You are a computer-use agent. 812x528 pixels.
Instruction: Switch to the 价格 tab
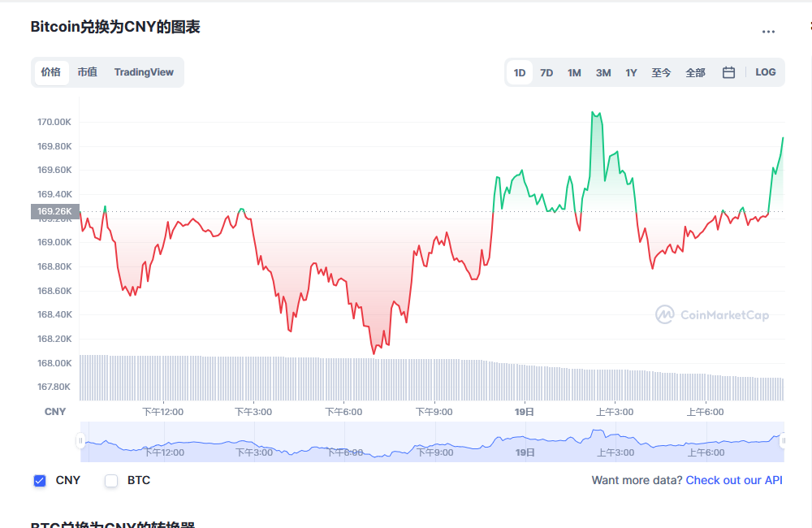[50, 72]
